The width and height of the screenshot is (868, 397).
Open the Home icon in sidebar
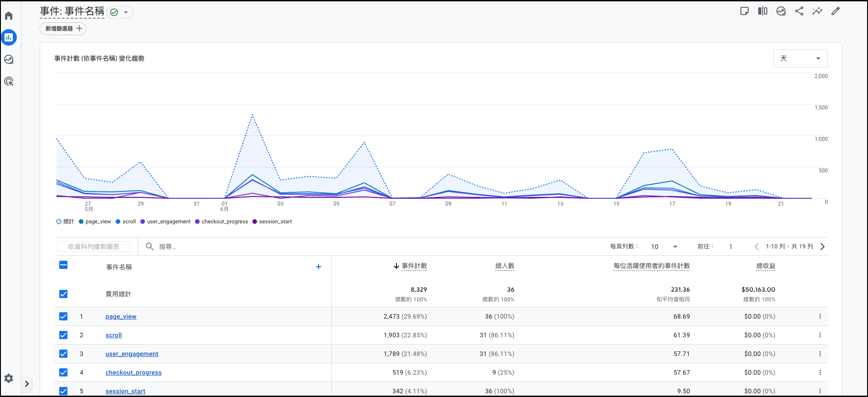pos(9,15)
